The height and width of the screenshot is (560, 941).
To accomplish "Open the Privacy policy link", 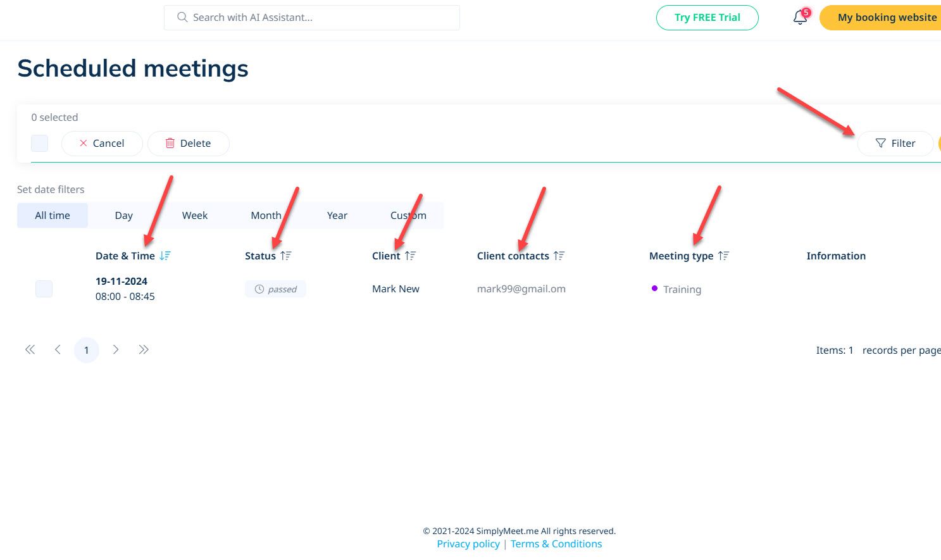I will (x=468, y=544).
